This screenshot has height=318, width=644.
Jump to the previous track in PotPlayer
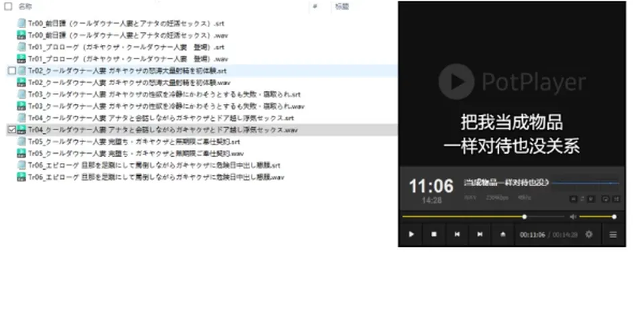[457, 234]
